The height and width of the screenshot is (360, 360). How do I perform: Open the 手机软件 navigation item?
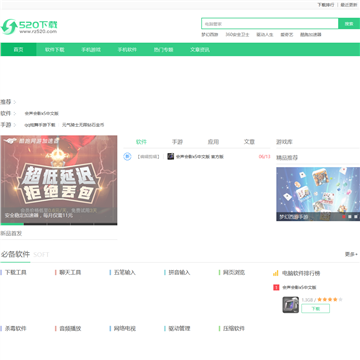(x=127, y=50)
